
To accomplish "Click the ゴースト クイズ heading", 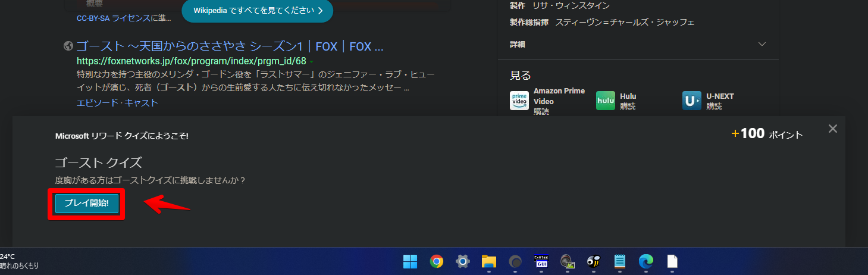I will pyautogui.click(x=98, y=163).
